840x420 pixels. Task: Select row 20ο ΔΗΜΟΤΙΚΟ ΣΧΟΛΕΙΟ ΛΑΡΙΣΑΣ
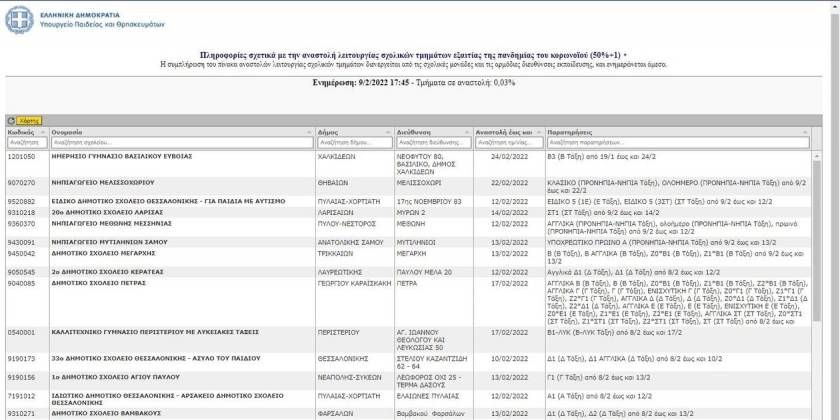click(x=408, y=213)
